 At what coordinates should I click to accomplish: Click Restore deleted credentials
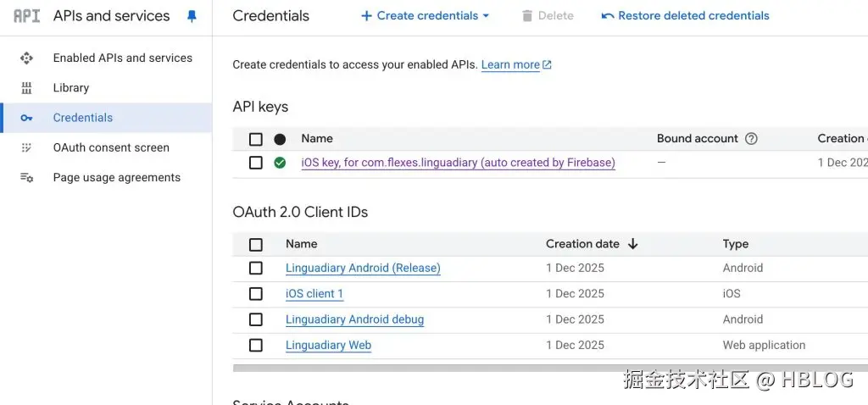(685, 16)
